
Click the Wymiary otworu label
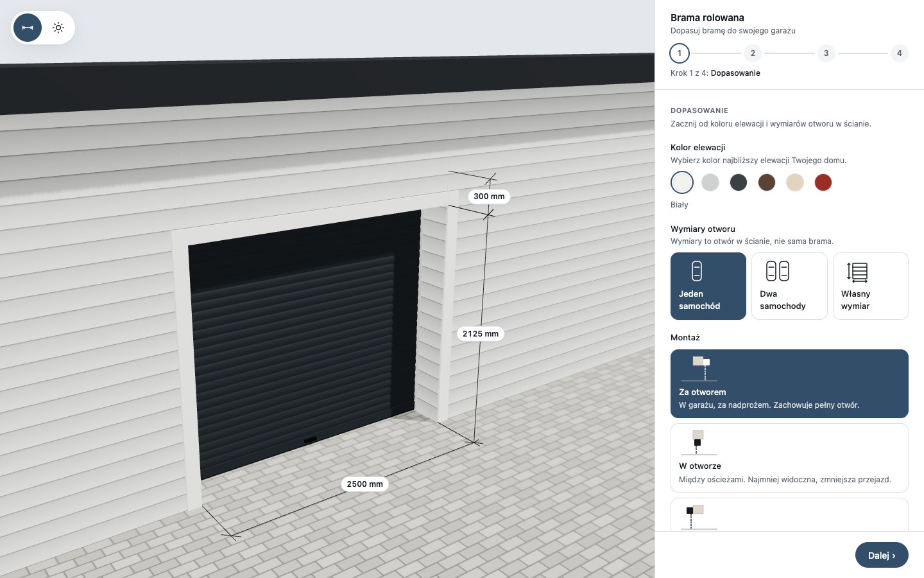(703, 229)
